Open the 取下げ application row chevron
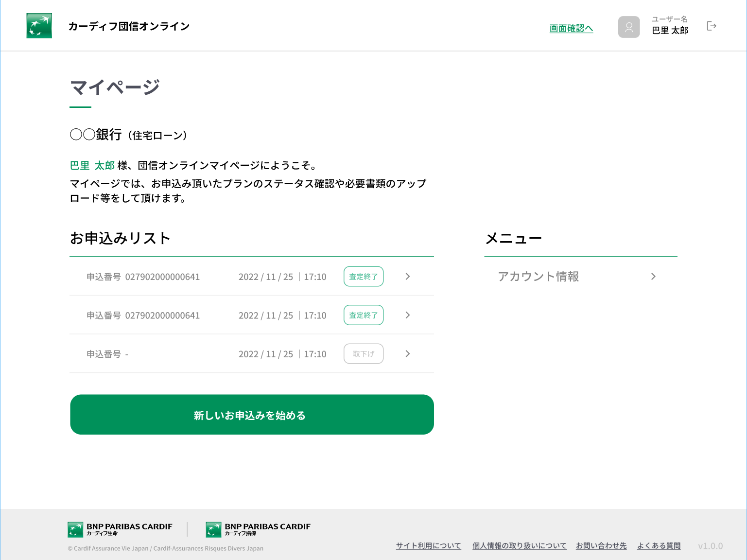 pos(408,354)
